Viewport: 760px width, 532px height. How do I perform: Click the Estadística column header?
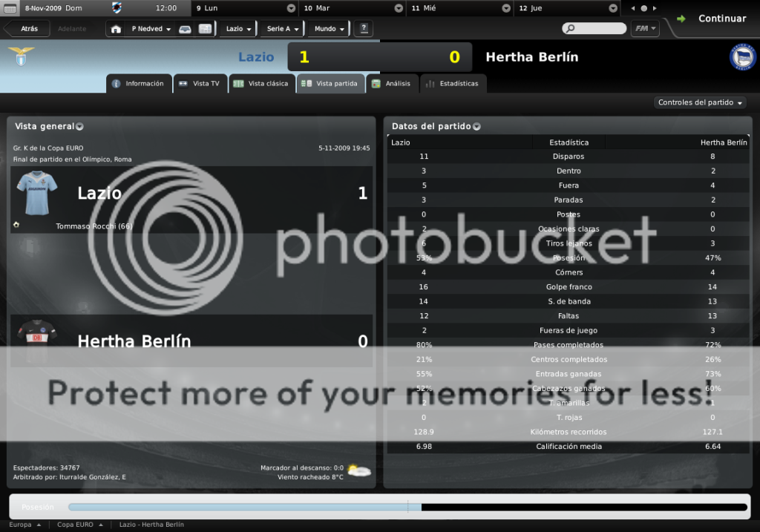(x=569, y=142)
